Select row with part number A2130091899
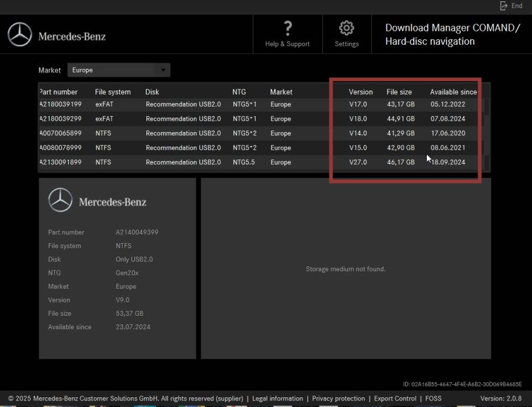Screen dimensions: 532x407 click(x=261, y=162)
